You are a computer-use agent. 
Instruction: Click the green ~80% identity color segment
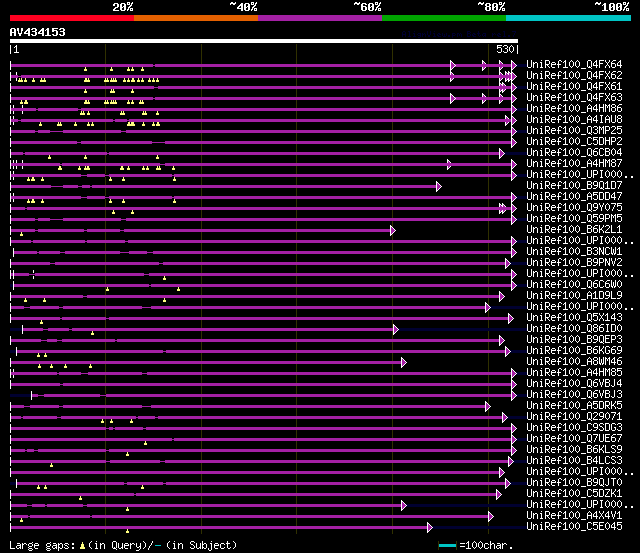[x=444, y=18]
